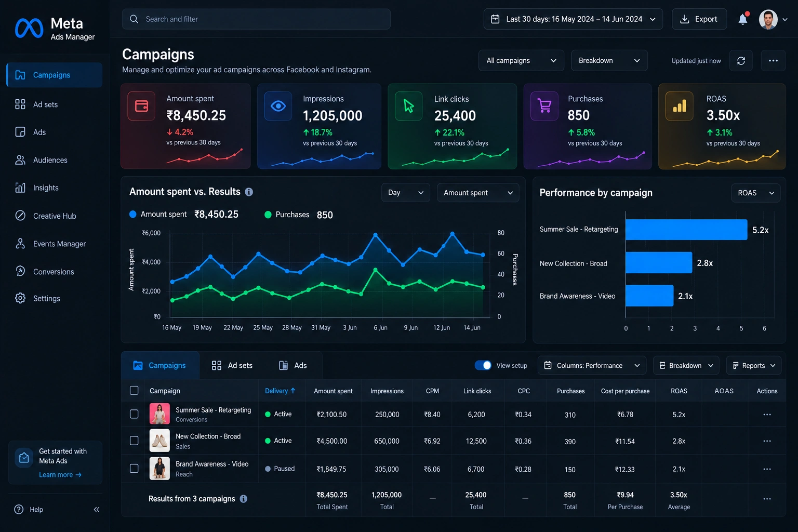Open the Breakdown dropdown above the table
This screenshot has height=532, width=798.
[686, 366]
